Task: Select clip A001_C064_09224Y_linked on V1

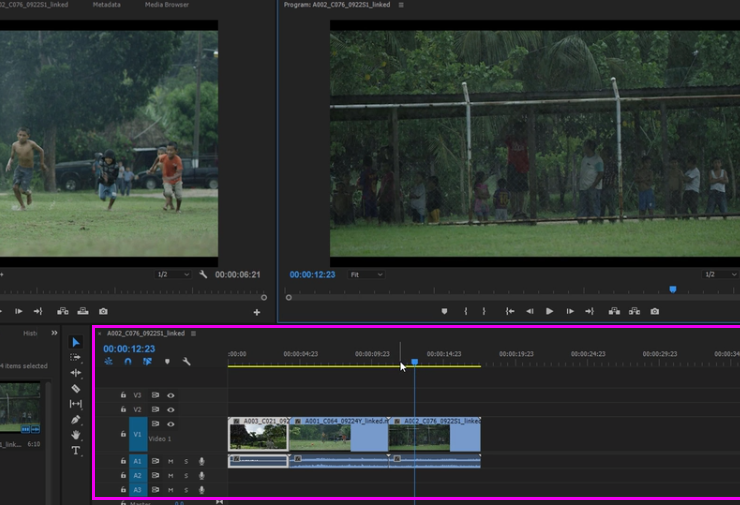Action: 338,434
